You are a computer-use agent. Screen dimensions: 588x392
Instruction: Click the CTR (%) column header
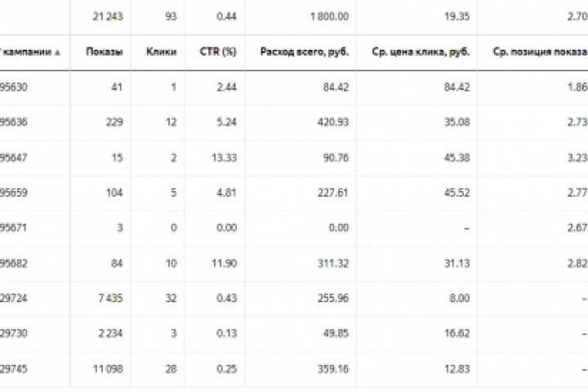coord(218,52)
